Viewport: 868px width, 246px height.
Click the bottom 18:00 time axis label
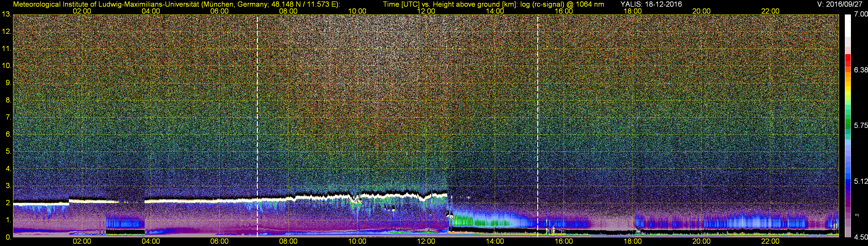(632, 241)
